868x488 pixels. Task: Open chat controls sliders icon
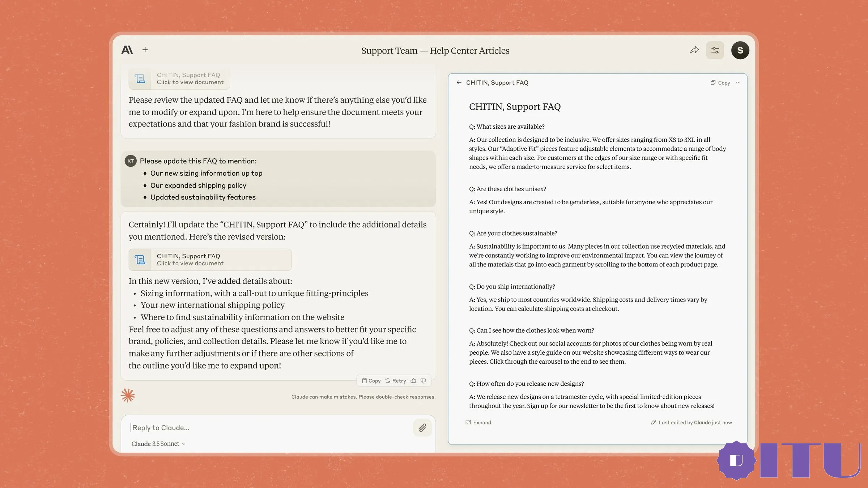point(715,50)
